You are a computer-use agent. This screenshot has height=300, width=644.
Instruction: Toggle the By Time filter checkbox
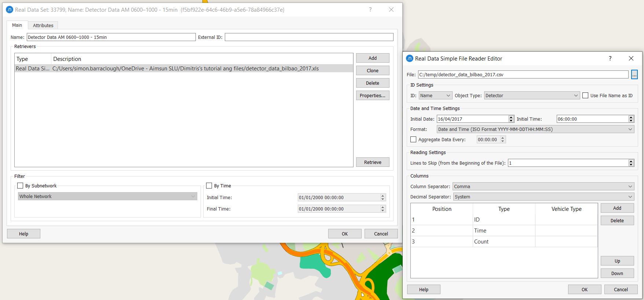pos(209,186)
